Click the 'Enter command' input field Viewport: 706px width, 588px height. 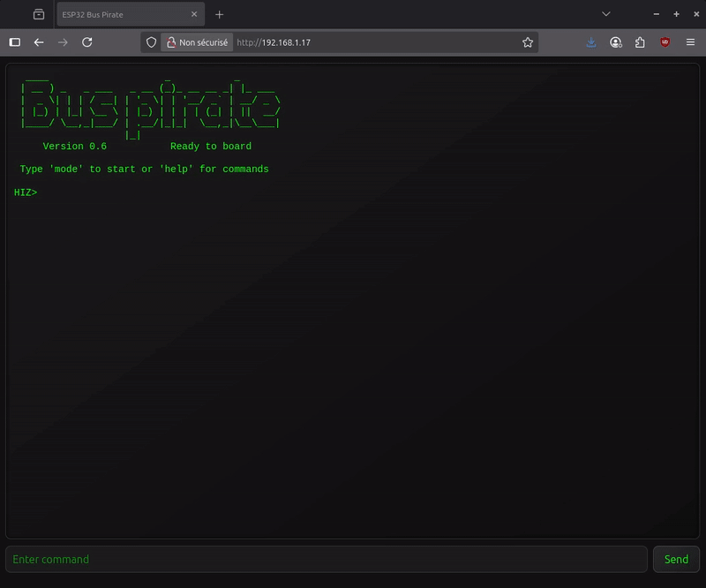click(x=327, y=559)
